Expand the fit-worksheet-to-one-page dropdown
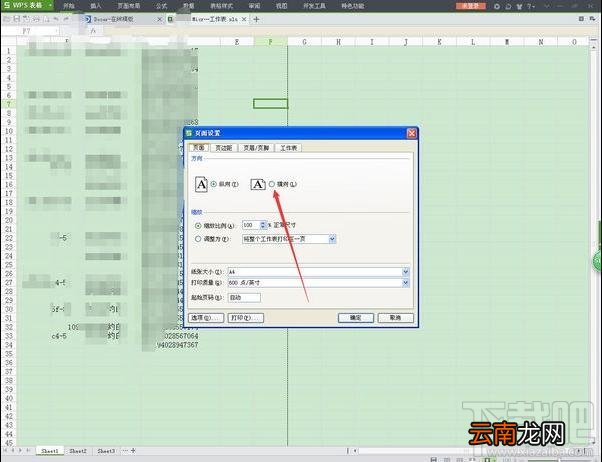This screenshot has height=462, width=602. tap(332, 239)
